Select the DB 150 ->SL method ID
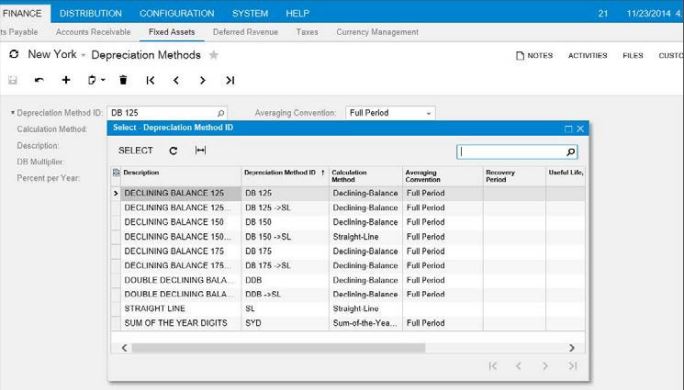Screen dimensions: 684x390 point(268,237)
